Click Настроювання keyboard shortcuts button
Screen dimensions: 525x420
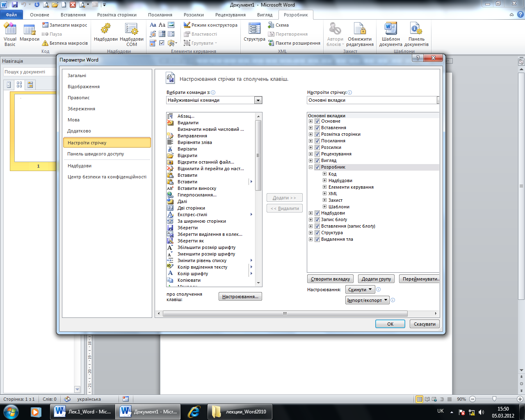coord(240,297)
